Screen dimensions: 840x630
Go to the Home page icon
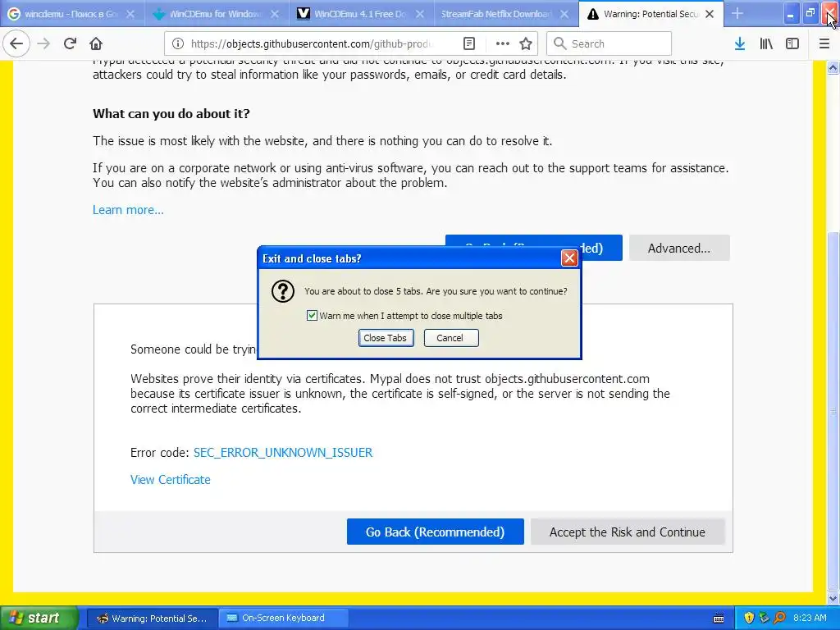tap(96, 43)
